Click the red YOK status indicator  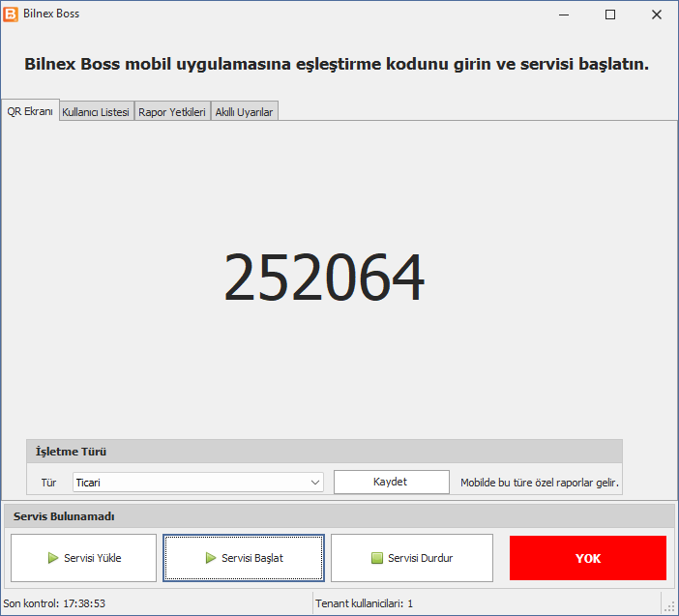[x=588, y=558]
